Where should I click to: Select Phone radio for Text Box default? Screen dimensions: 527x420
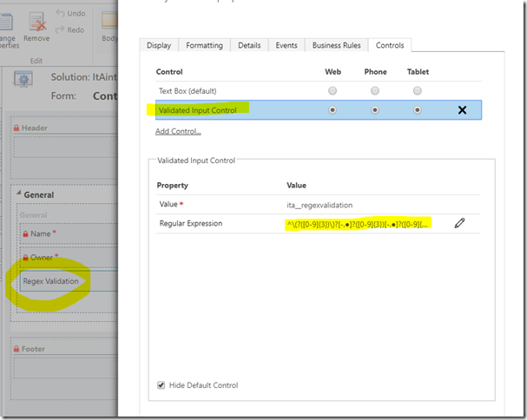375,91
